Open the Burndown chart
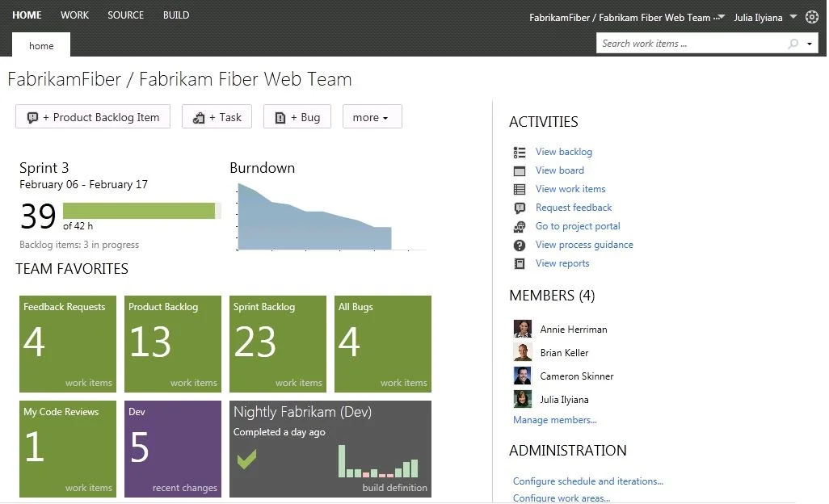Viewport: 829px width, 504px height. coord(330,216)
